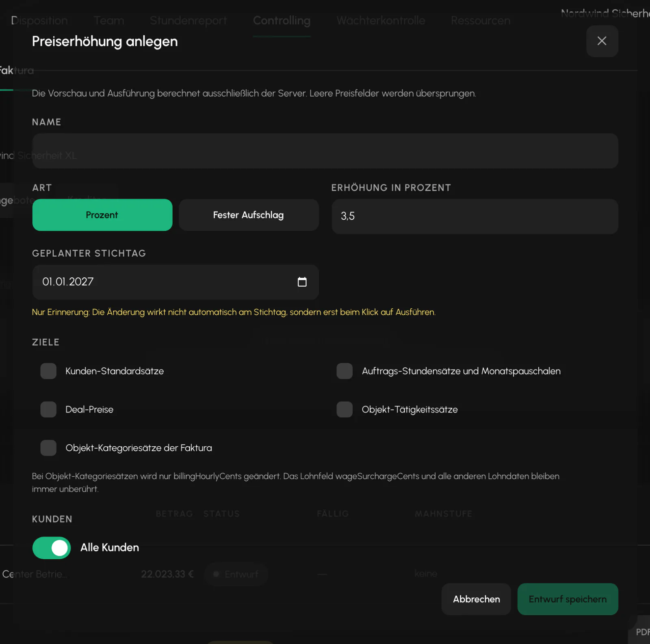
Task: Switch to the Controlling tab
Action: click(282, 21)
